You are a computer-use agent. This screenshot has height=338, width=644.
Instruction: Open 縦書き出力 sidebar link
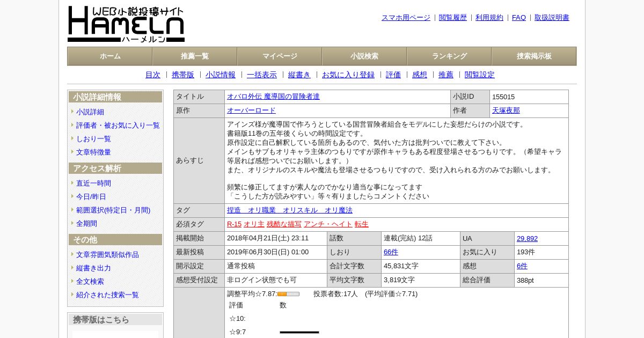point(93,268)
